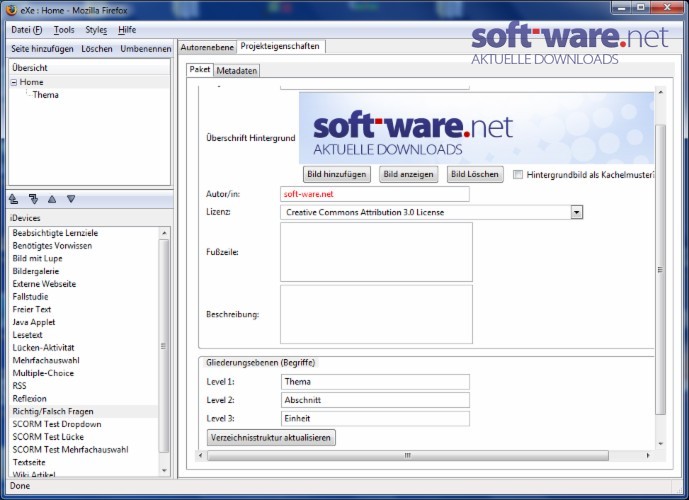Enable Hintergrundbild als Kachelmuster checkbox

pyautogui.click(x=518, y=174)
